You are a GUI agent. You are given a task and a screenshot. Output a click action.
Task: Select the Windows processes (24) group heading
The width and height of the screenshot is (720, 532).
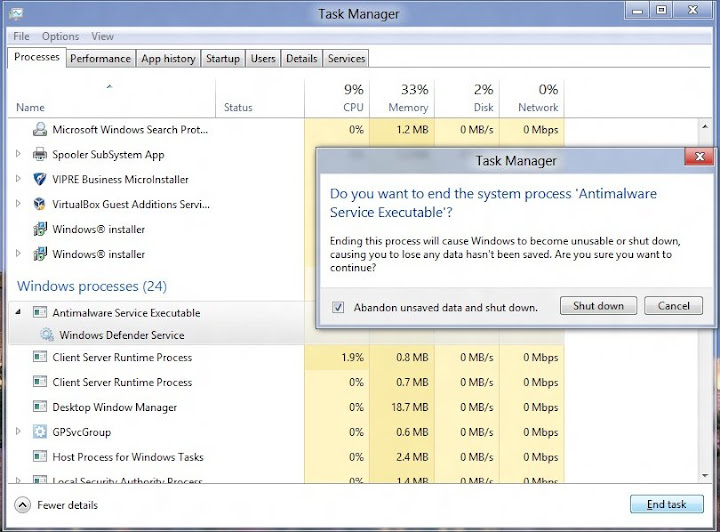click(92, 286)
